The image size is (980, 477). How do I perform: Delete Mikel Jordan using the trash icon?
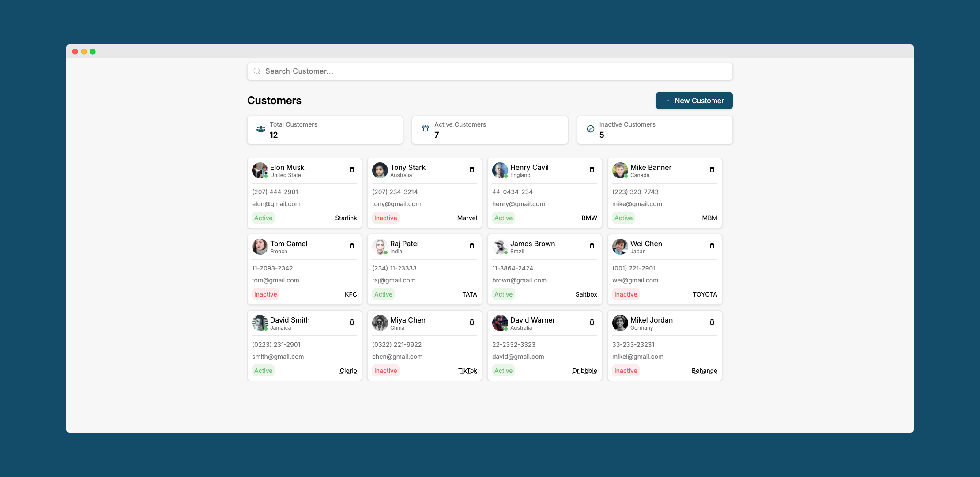(712, 322)
